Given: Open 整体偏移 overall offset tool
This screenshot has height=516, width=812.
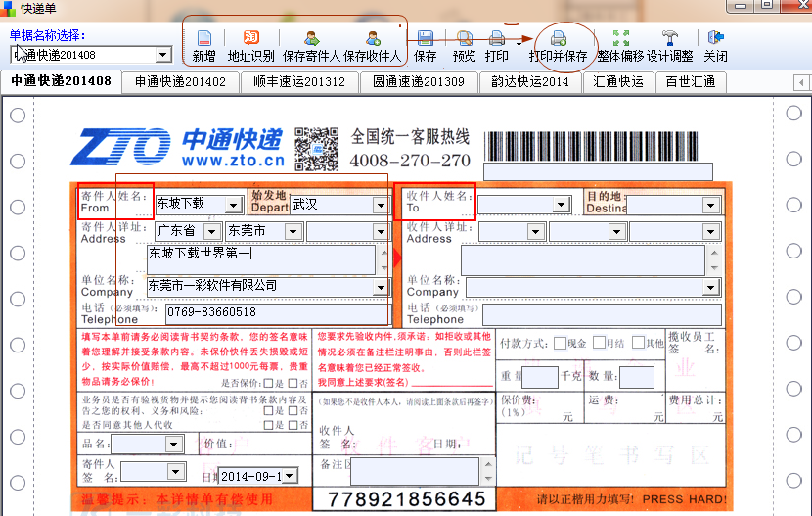Looking at the screenshot, I should coord(621,40).
